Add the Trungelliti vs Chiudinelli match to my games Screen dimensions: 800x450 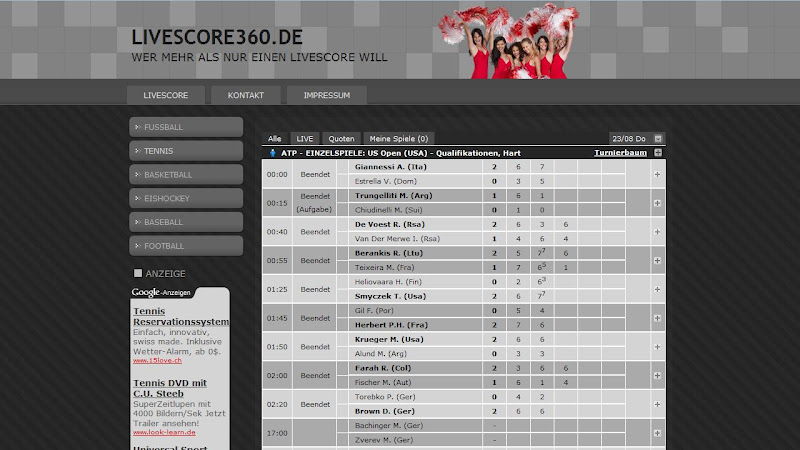657,203
